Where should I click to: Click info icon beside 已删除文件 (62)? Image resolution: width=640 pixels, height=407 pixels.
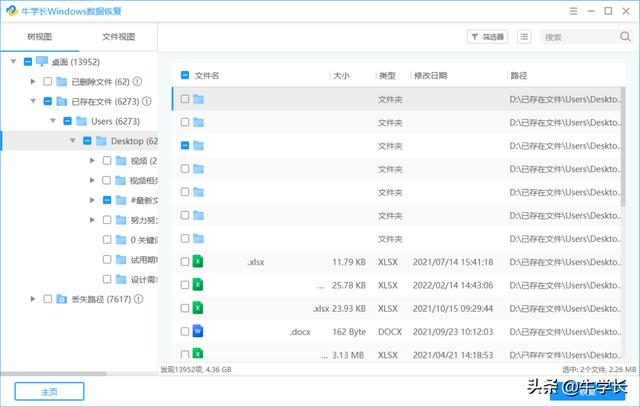[x=138, y=82]
